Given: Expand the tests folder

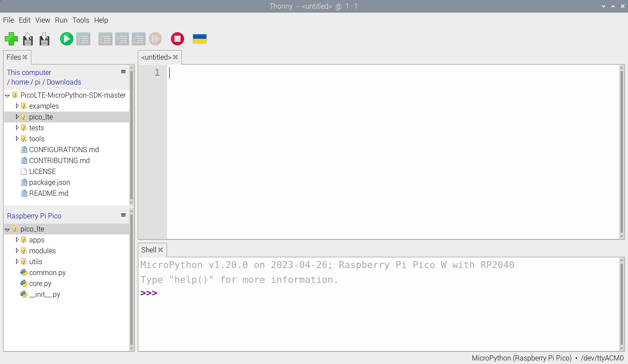Looking at the screenshot, I should [x=17, y=128].
